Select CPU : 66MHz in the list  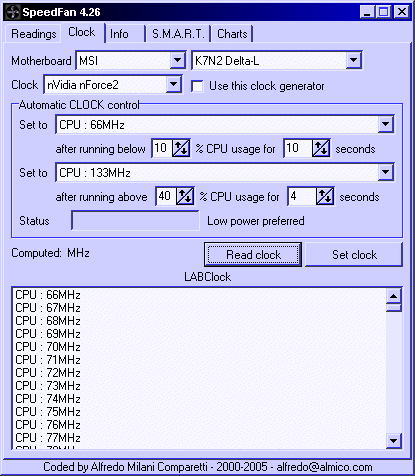tap(200, 295)
